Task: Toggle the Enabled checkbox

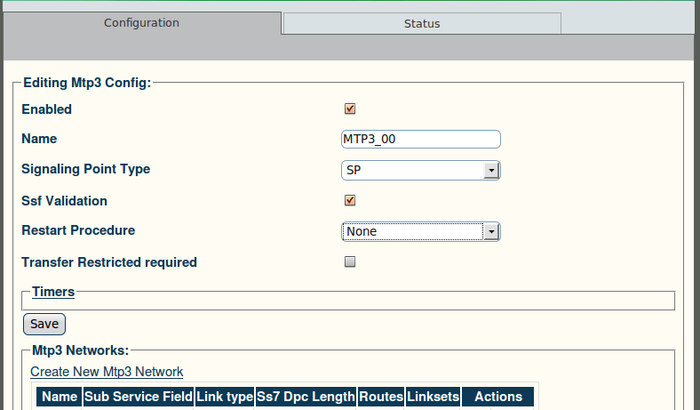Action: (x=350, y=109)
